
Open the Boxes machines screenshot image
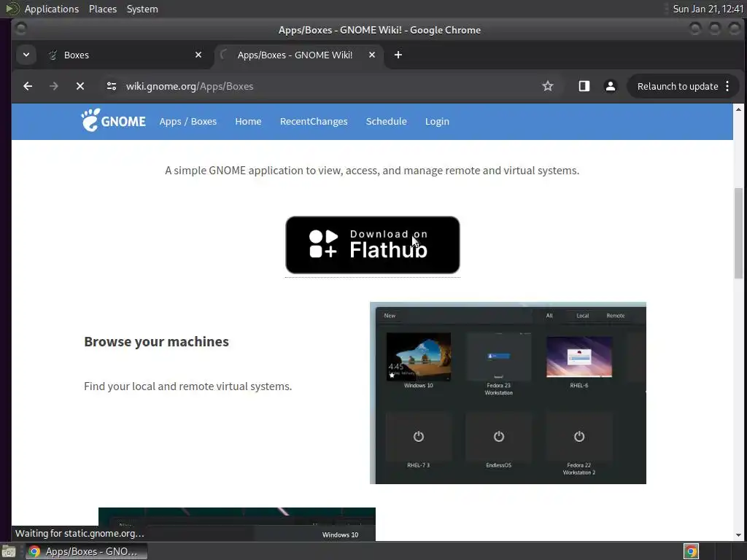(x=508, y=393)
